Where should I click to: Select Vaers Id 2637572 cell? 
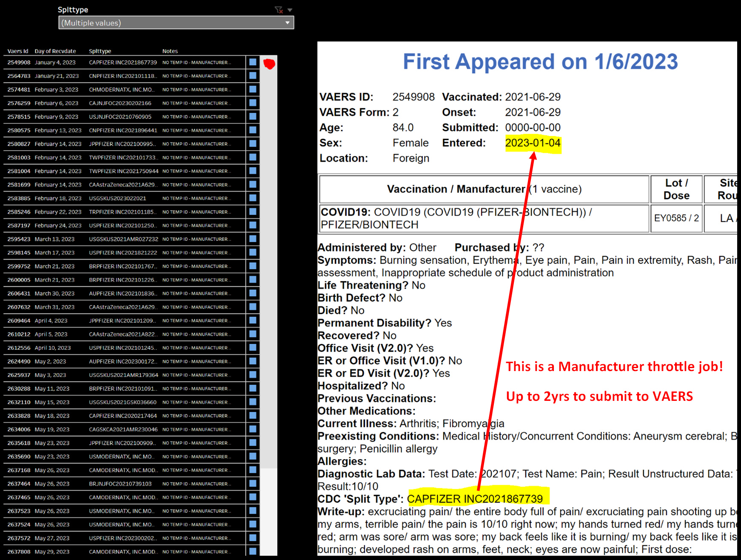(19, 539)
